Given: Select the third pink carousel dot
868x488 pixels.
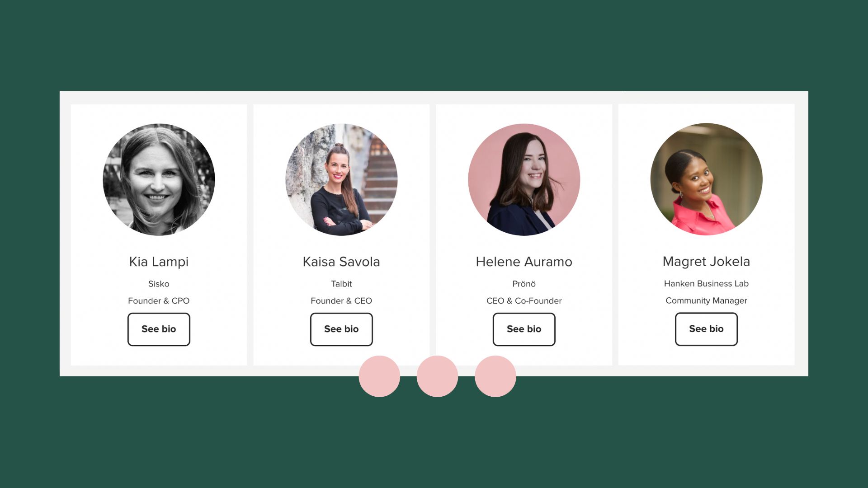Looking at the screenshot, I should coord(495,376).
